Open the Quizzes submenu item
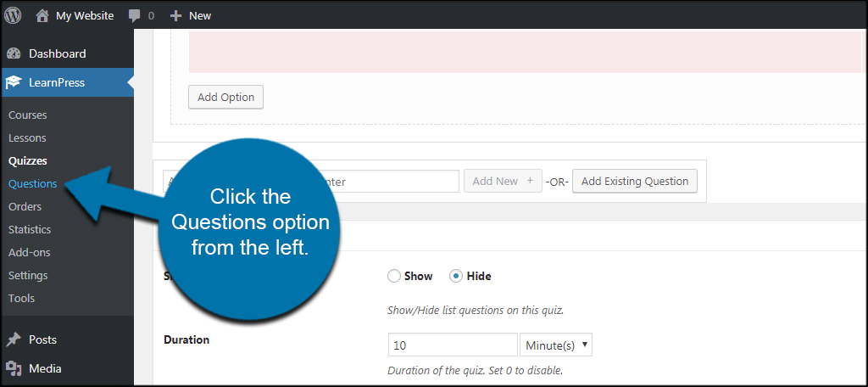This screenshot has width=868, height=387. (x=28, y=160)
